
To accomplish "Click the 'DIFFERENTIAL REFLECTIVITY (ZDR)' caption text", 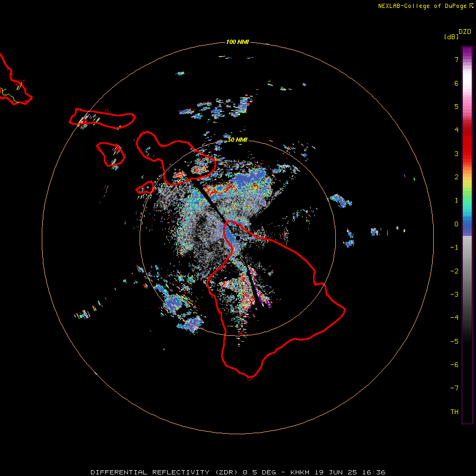I will [166, 472].
